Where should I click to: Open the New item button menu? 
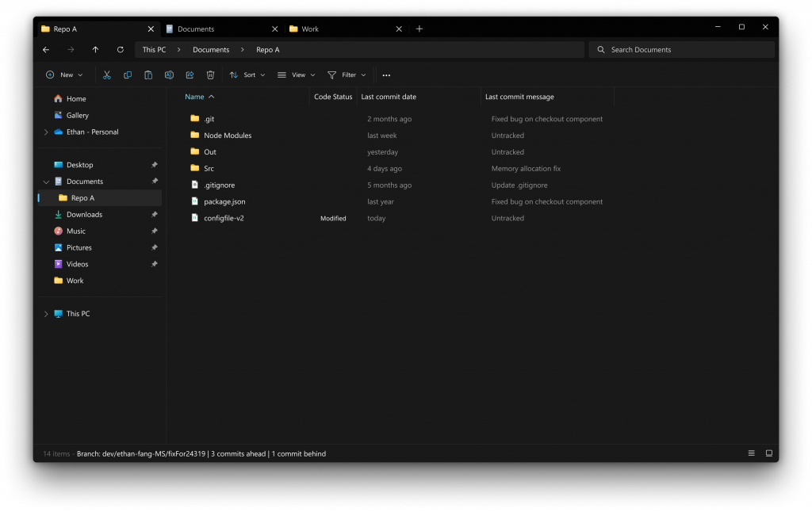coord(64,75)
